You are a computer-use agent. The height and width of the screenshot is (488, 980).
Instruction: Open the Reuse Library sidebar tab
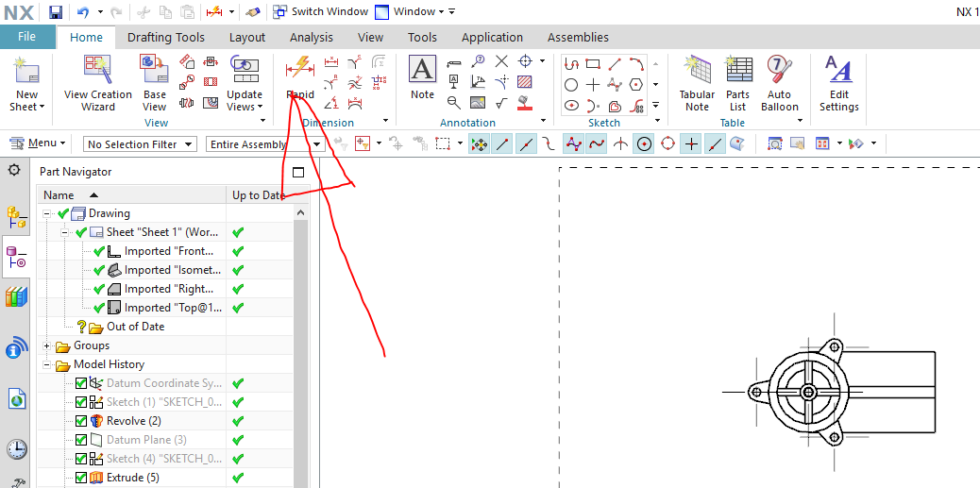tap(16, 298)
